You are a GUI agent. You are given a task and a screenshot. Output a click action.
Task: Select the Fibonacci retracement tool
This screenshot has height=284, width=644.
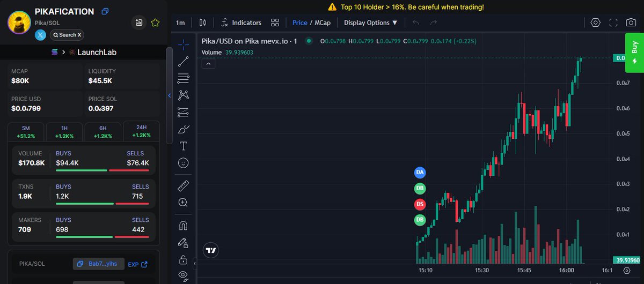point(184,78)
